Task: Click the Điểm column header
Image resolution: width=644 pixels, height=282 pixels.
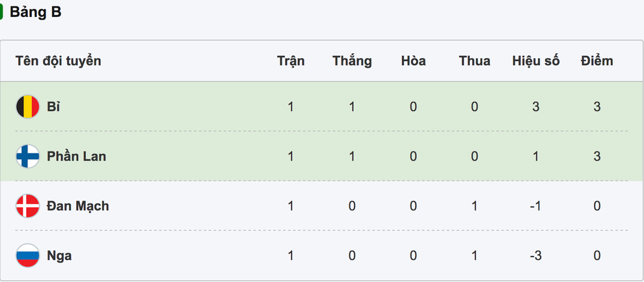Action: 597,61
